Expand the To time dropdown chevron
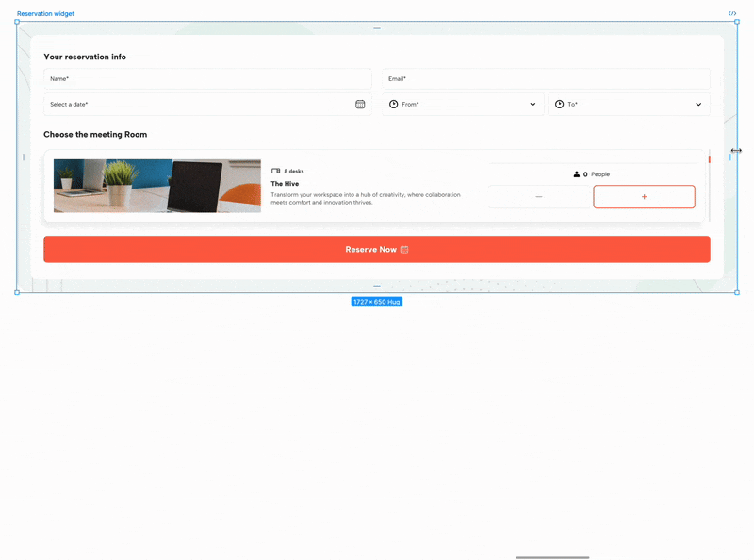Screen dimensions: 754x560 (x=698, y=105)
